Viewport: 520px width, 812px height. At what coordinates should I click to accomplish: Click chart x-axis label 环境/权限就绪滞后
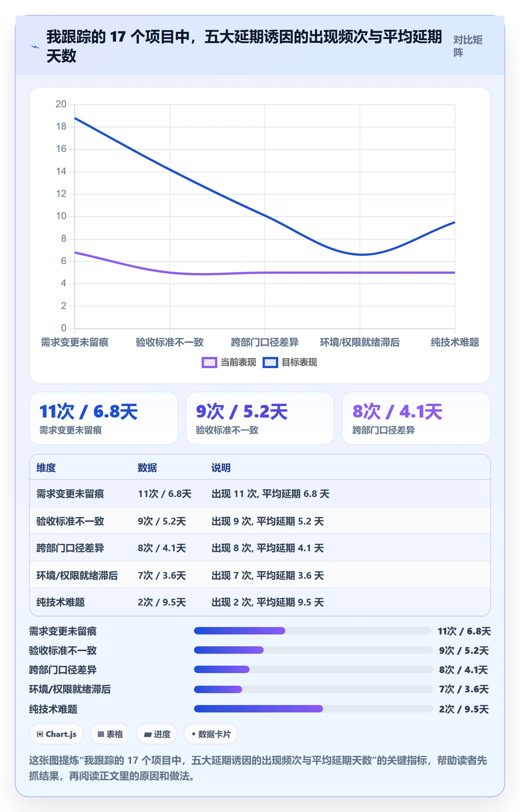(360, 342)
